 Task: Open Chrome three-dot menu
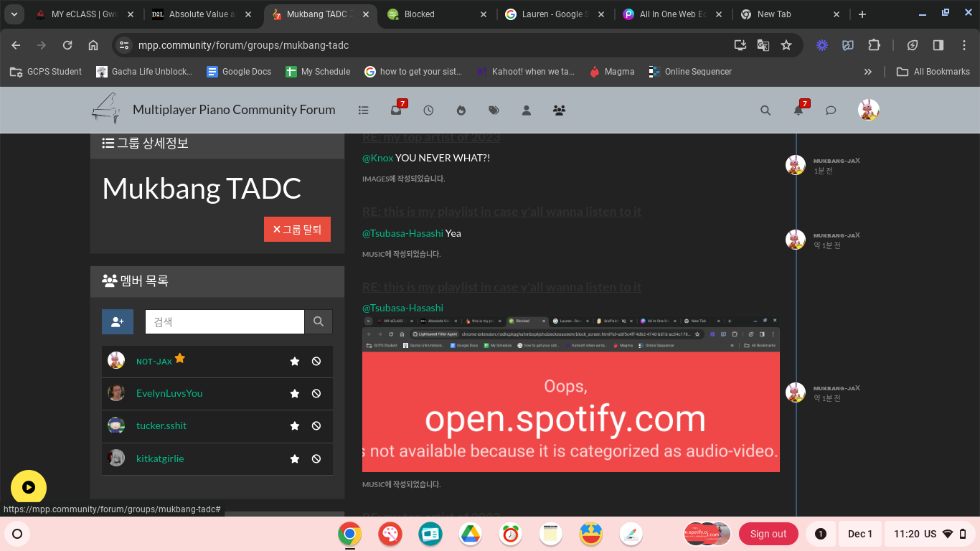(964, 45)
